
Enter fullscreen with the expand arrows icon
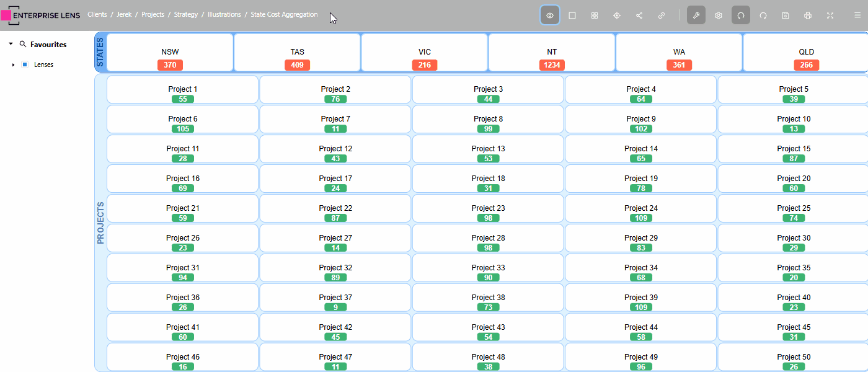[x=830, y=15]
